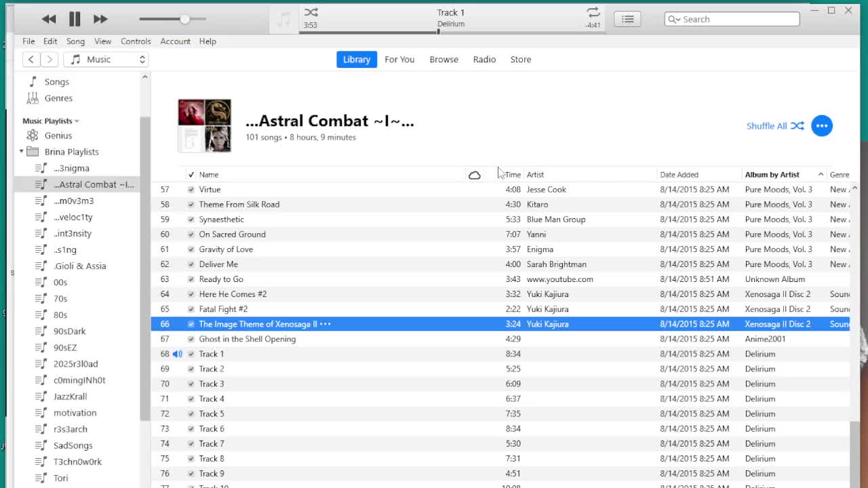Open the ..s1ng playlist
Screen dimensions: 868x488
65,249
